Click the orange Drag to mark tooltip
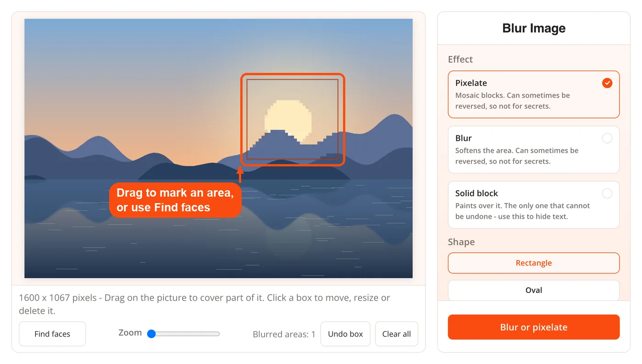The image size is (642, 364). 175,200
